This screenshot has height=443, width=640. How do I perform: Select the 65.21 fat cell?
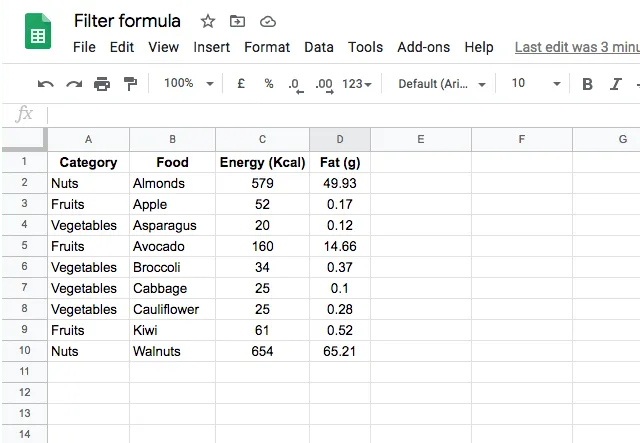(340, 351)
